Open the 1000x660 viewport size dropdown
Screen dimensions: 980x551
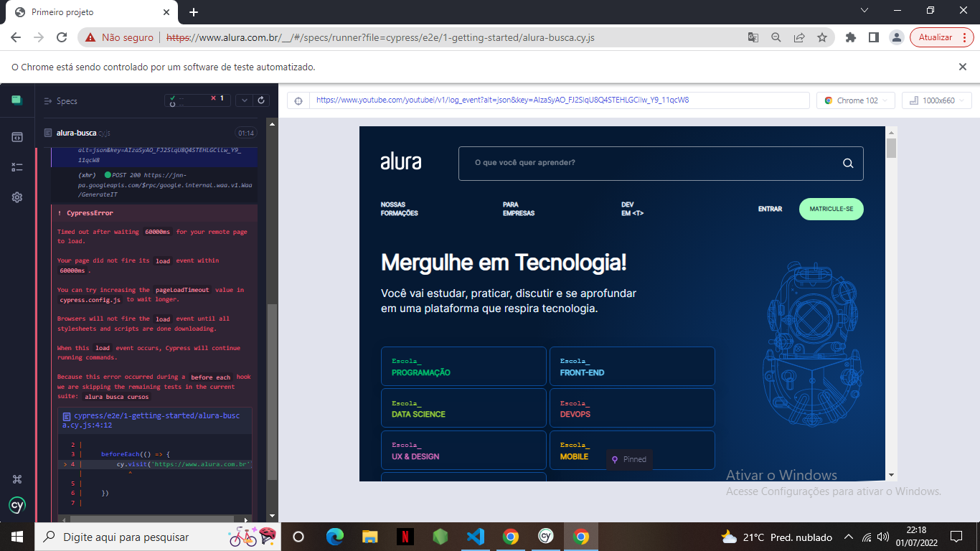pos(937,100)
